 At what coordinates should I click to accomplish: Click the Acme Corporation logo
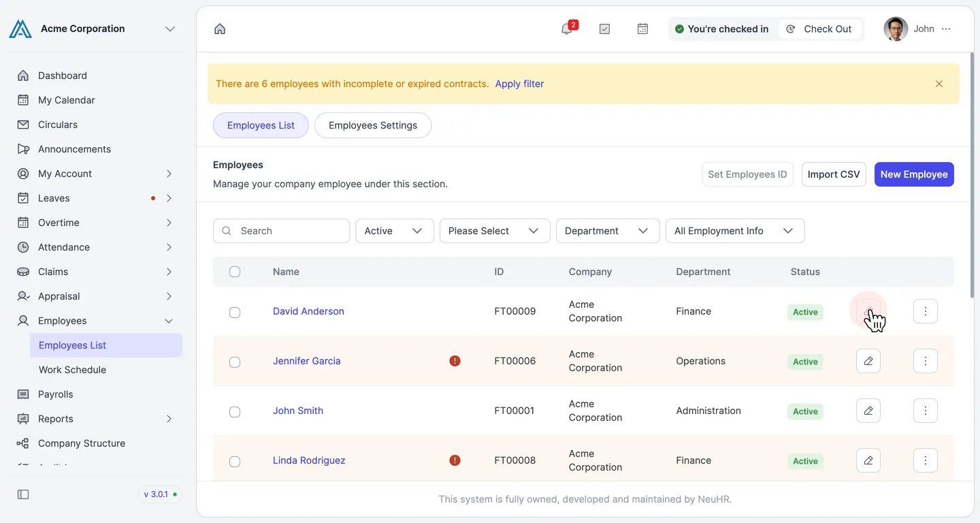(x=20, y=29)
